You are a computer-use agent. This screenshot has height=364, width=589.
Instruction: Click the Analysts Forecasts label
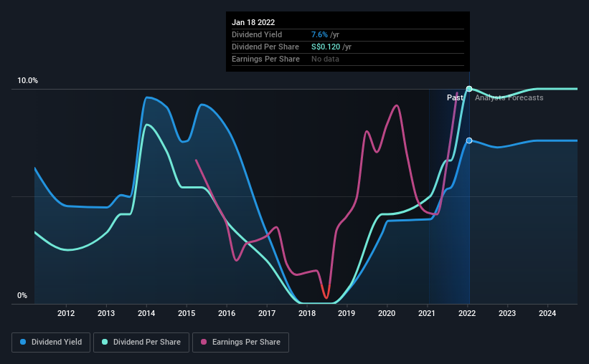pos(509,97)
